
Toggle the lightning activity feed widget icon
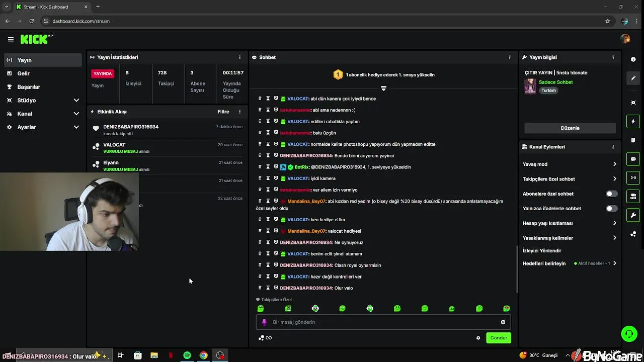pyautogui.click(x=633, y=121)
